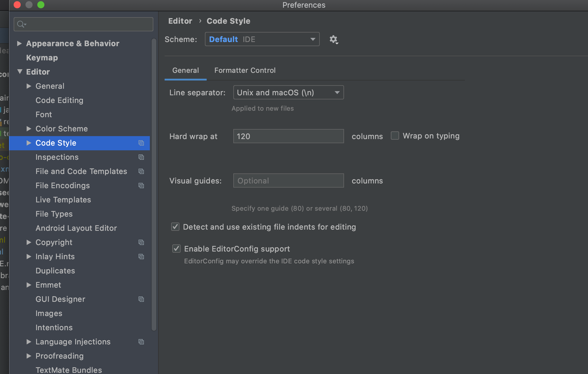The width and height of the screenshot is (588, 374).
Task: Disable EditorConfig support checkbox
Action: [x=176, y=249]
